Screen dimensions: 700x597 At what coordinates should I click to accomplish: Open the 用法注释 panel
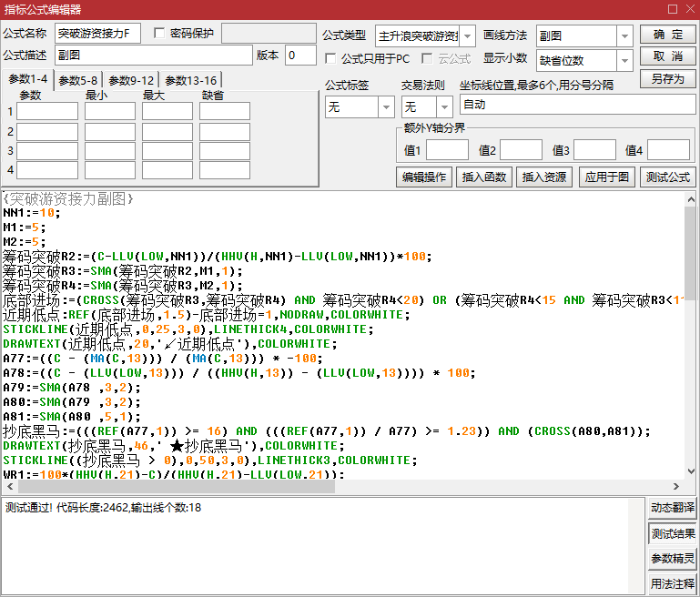click(x=673, y=583)
